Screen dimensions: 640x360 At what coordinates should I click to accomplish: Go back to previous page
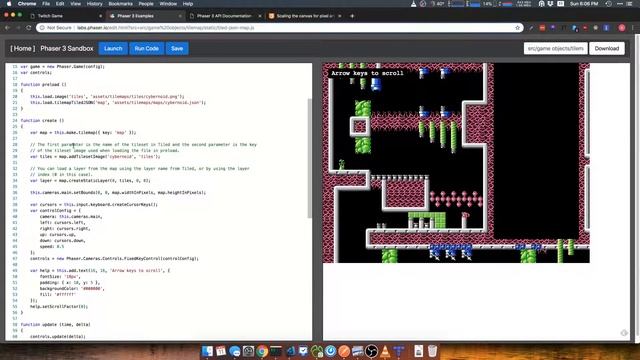pyautogui.click(x=7, y=28)
